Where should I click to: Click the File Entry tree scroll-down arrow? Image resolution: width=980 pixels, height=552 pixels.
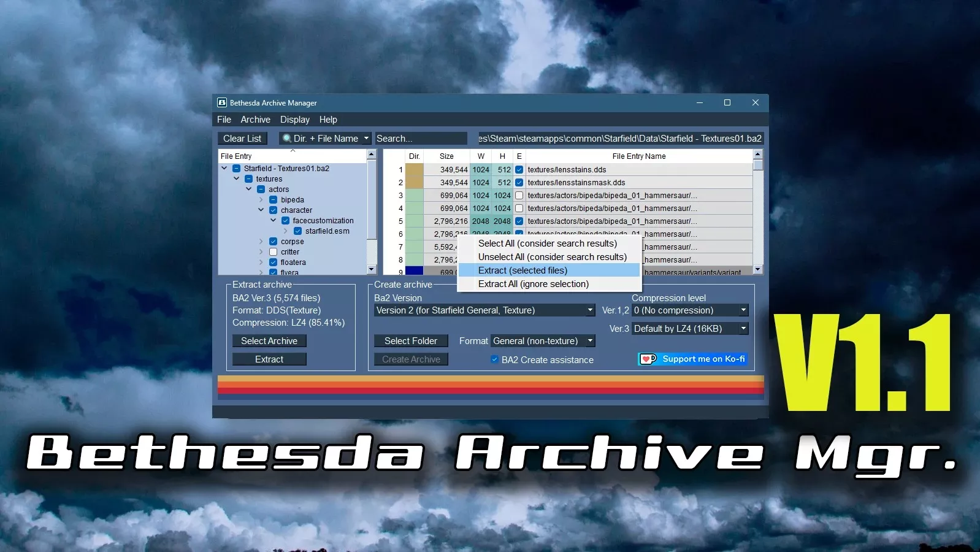pyautogui.click(x=372, y=269)
